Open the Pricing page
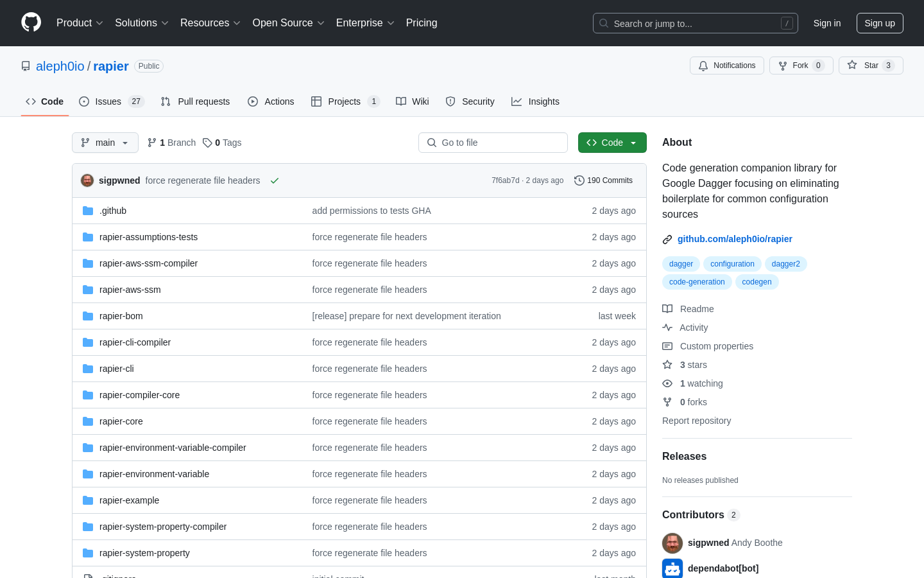This screenshot has height=578, width=924. pos(422,23)
